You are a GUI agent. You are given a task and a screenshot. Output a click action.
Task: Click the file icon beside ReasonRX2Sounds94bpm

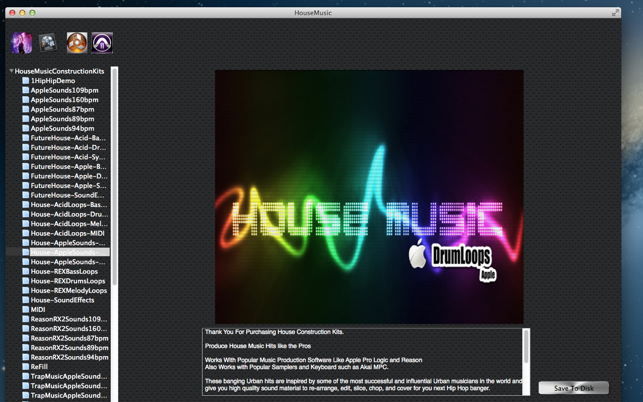pyautogui.click(x=25, y=357)
